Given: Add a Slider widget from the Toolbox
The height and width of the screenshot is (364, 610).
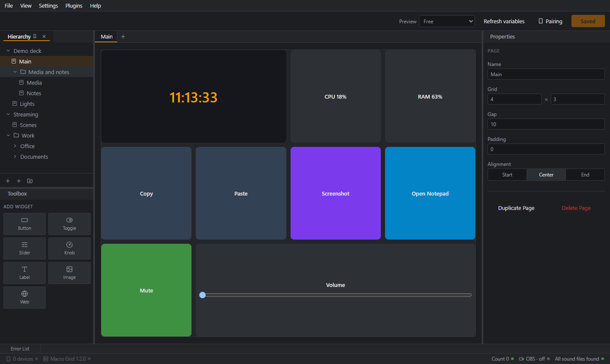Looking at the screenshot, I should [25, 248].
